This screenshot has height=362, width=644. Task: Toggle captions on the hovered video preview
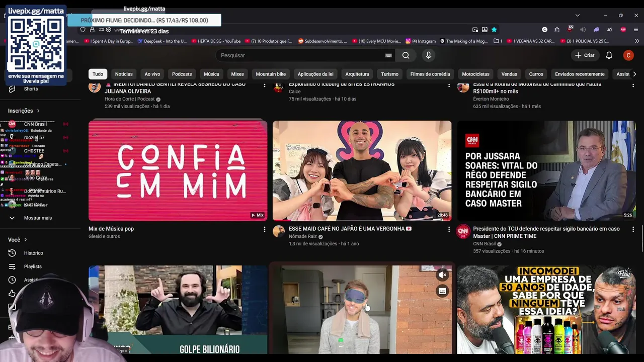[442, 291]
